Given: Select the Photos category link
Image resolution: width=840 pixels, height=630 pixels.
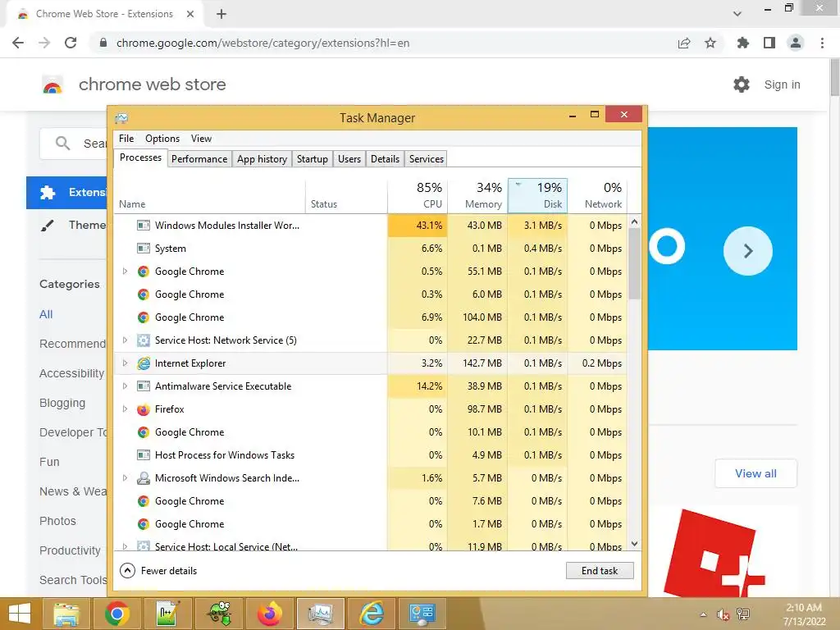Looking at the screenshot, I should point(58,521).
